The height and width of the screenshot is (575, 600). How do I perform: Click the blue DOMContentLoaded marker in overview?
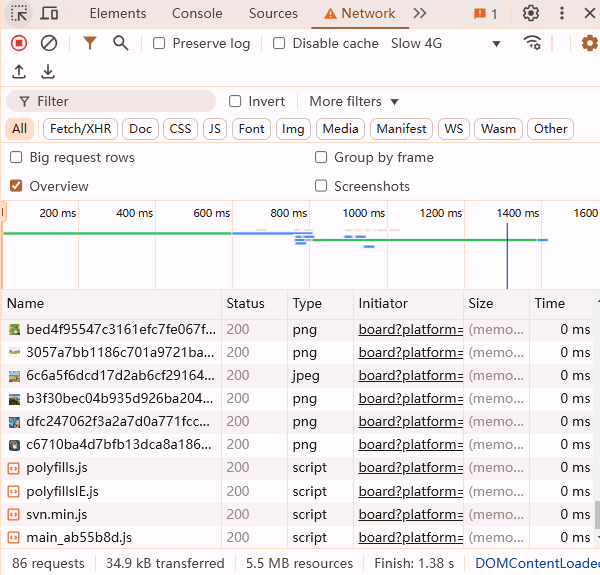coord(507,256)
